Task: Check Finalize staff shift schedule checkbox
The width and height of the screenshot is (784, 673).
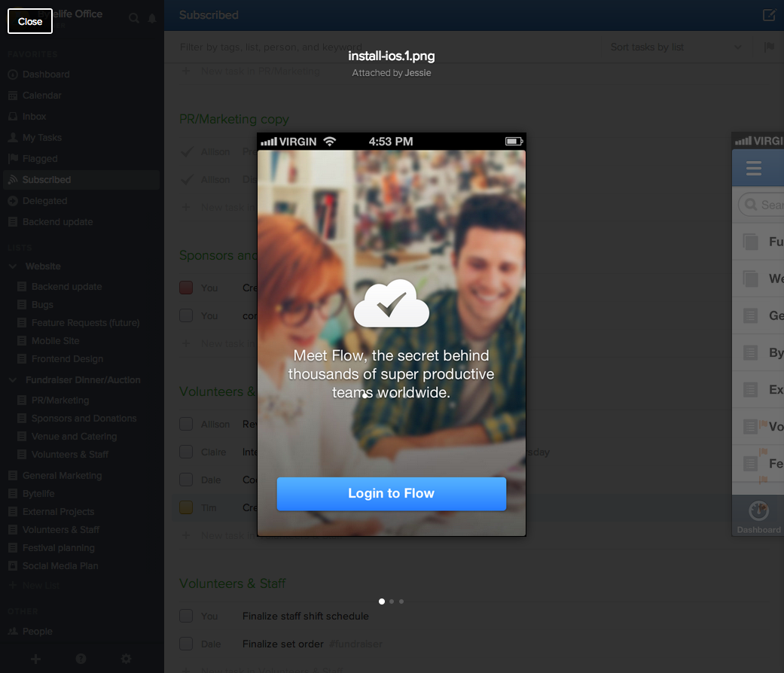Action: 186,616
